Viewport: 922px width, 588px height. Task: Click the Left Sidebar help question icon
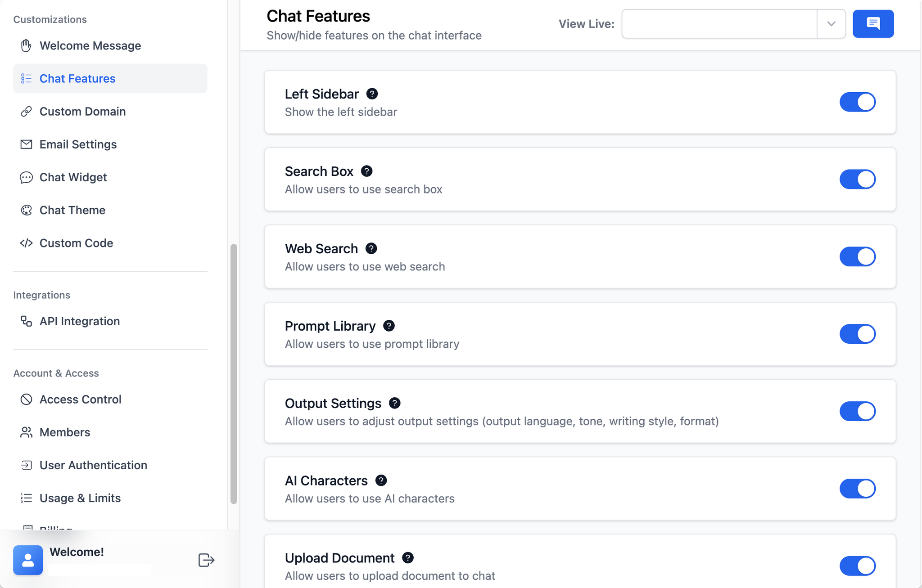point(372,94)
